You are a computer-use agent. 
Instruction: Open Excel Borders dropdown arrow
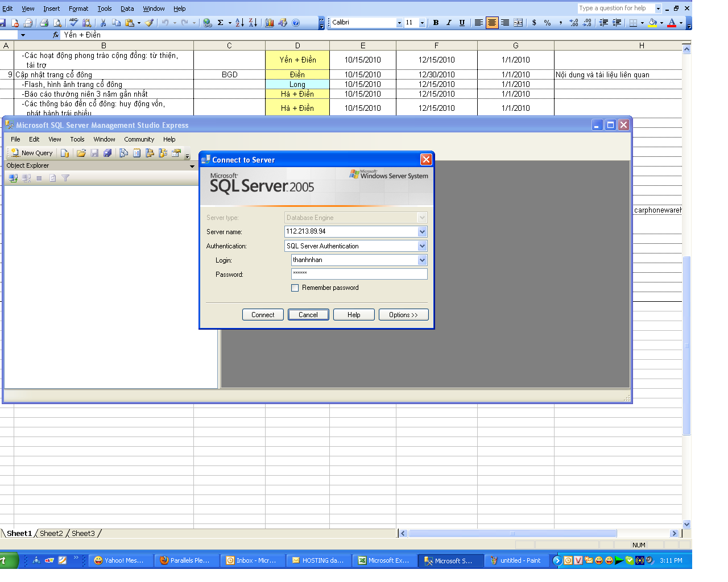(x=642, y=23)
